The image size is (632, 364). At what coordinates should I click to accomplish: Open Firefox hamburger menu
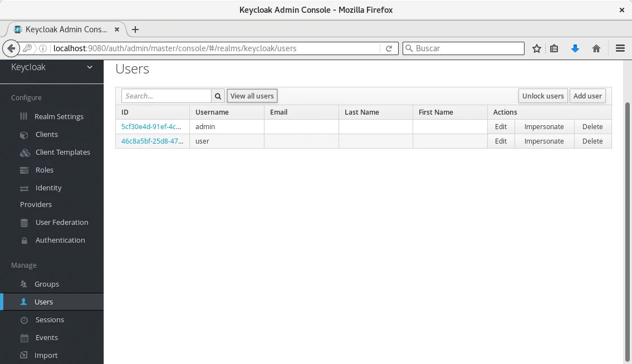click(620, 48)
